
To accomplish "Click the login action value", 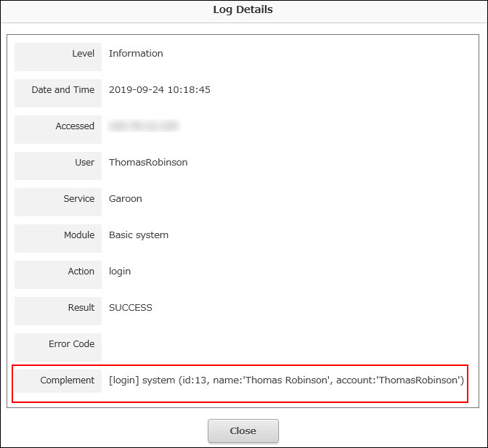I will (120, 272).
